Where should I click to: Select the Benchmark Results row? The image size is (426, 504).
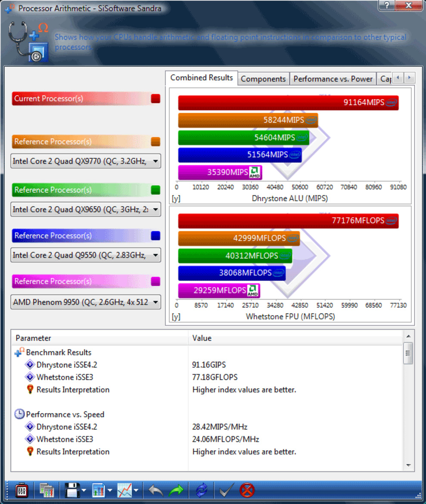(x=207, y=352)
